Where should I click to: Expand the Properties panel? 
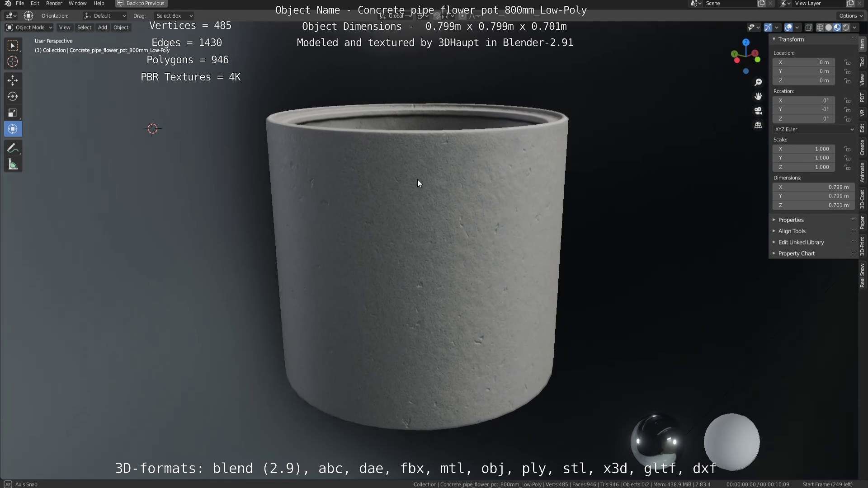coord(774,220)
